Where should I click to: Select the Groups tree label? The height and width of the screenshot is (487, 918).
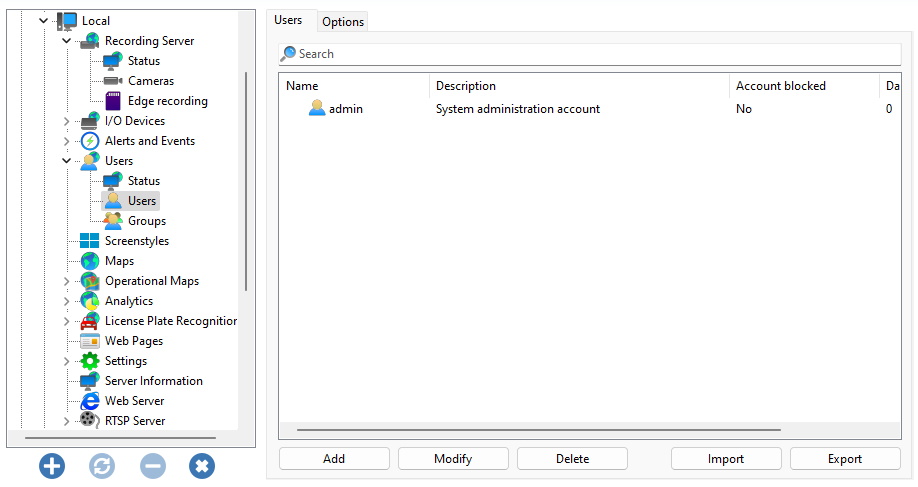pos(147,221)
